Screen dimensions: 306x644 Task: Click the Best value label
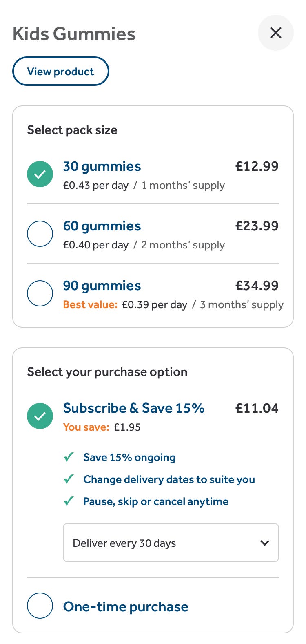pyautogui.click(x=90, y=305)
